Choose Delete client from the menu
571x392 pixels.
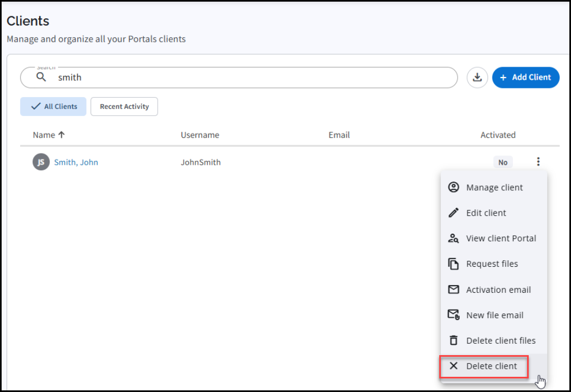coord(494,366)
